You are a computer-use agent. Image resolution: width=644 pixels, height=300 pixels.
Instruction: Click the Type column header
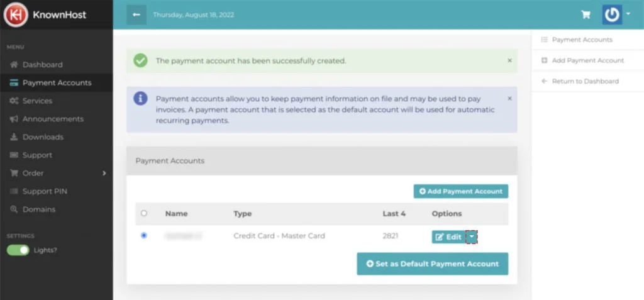(243, 214)
